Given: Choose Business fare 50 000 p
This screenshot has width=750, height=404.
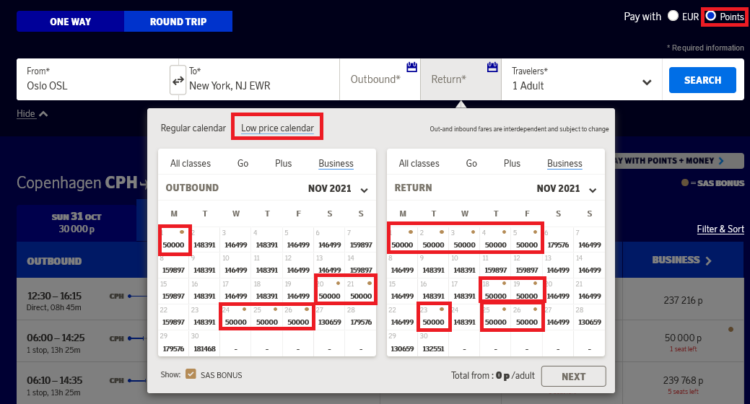Looking at the screenshot, I should pyautogui.click(x=683, y=341).
